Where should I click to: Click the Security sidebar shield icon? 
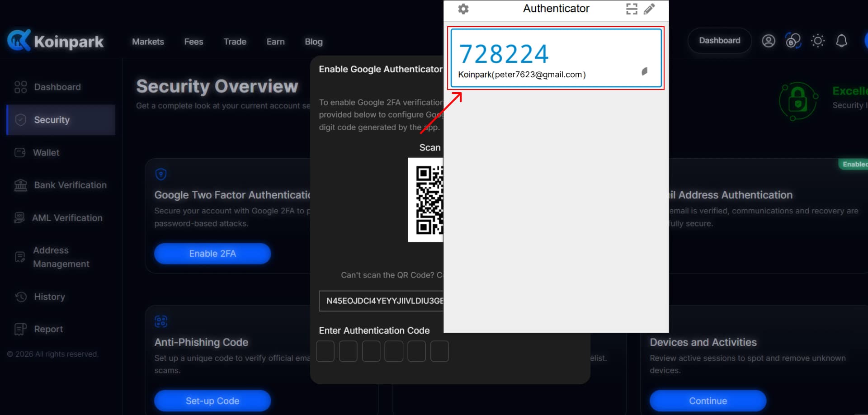21,120
